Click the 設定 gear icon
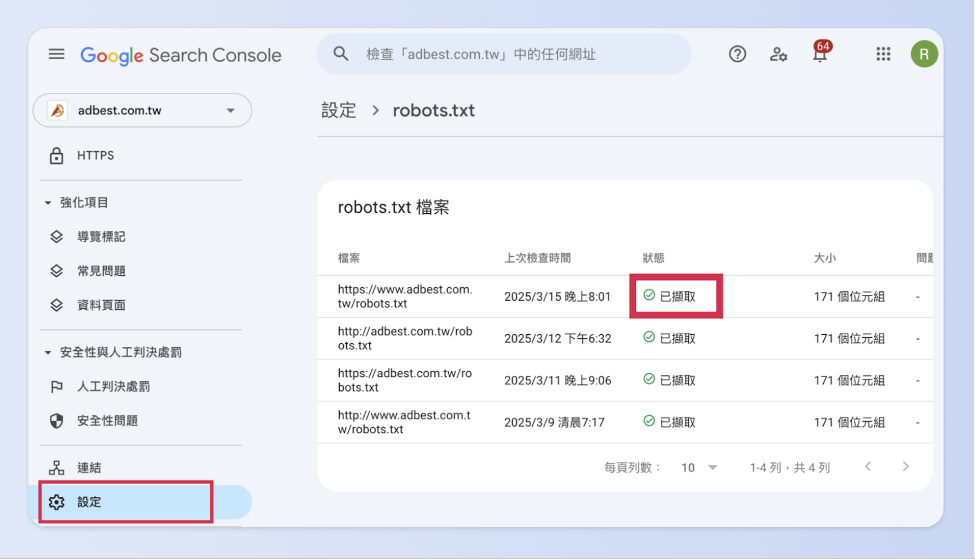This screenshot has width=975, height=560. pyautogui.click(x=57, y=502)
